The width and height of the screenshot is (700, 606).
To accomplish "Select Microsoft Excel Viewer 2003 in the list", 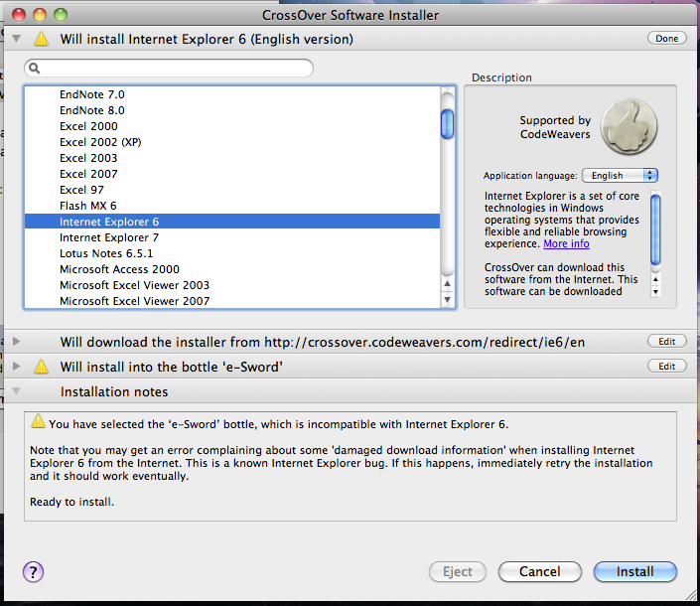I will (232, 285).
